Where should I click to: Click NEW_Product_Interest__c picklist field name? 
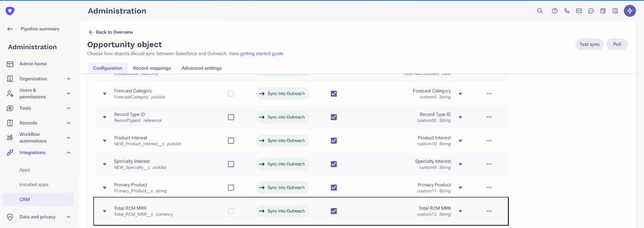(147, 144)
